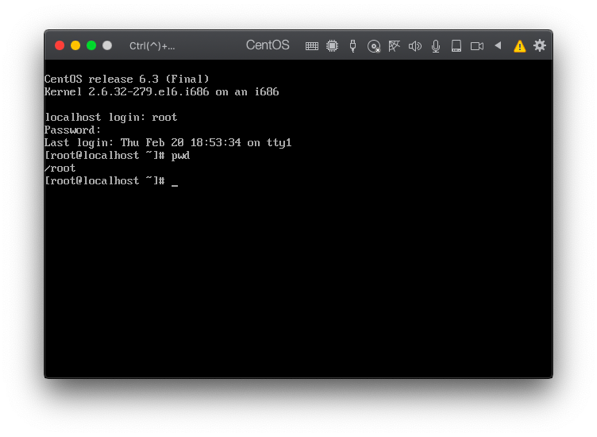Viewport: 597px width, 437px height.
Task: Open the gear configuration icon
Action: click(539, 46)
